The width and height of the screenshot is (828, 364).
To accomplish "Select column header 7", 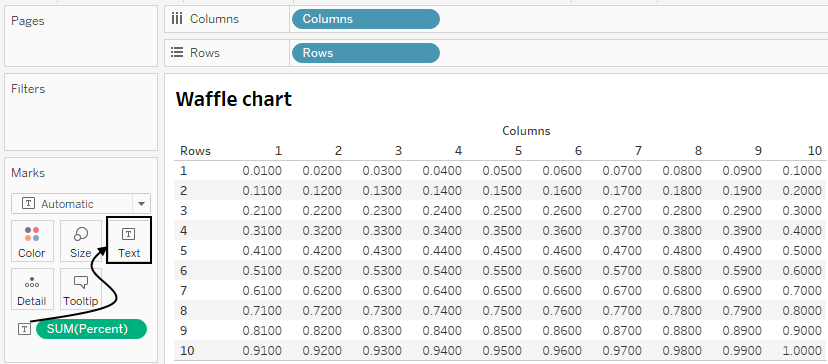I will 638,151.
